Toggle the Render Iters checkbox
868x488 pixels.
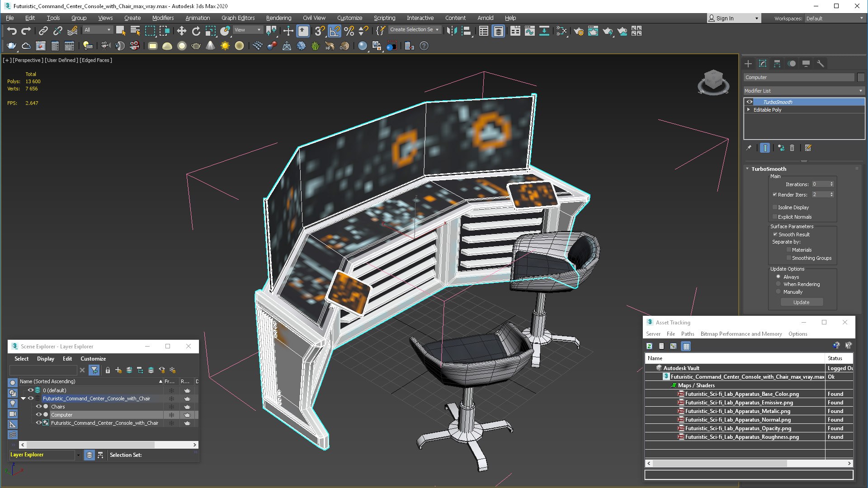click(775, 195)
